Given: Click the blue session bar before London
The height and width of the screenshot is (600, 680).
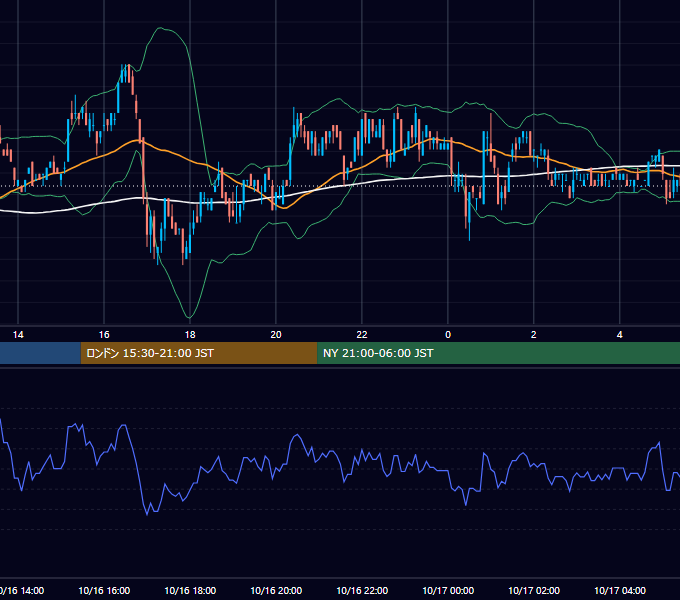Looking at the screenshot, I should 40,353.
